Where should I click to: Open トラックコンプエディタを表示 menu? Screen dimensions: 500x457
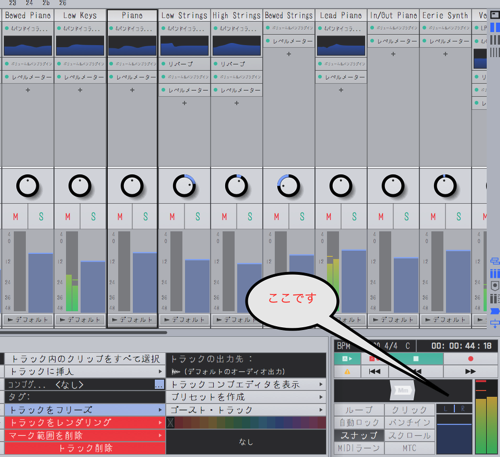point(246,384)
